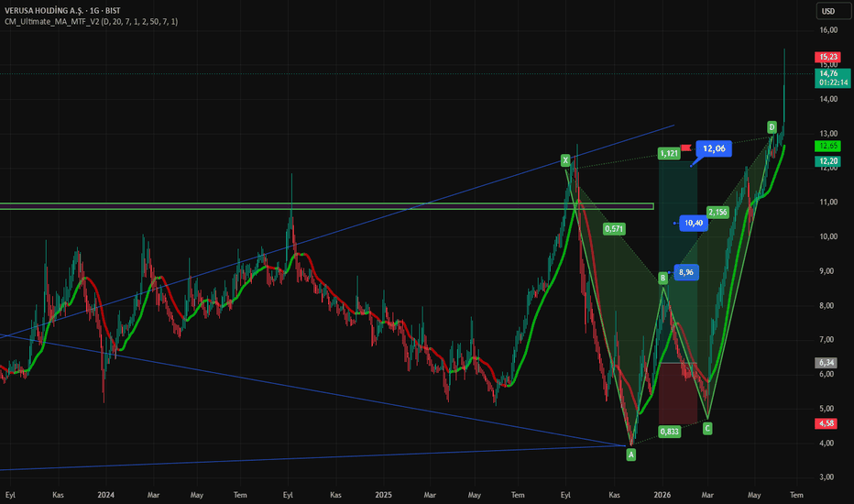The width and height of the screenshot is (854, 504).
Task: Click the 12,06 blue price callout
Action: click(714, 148)
